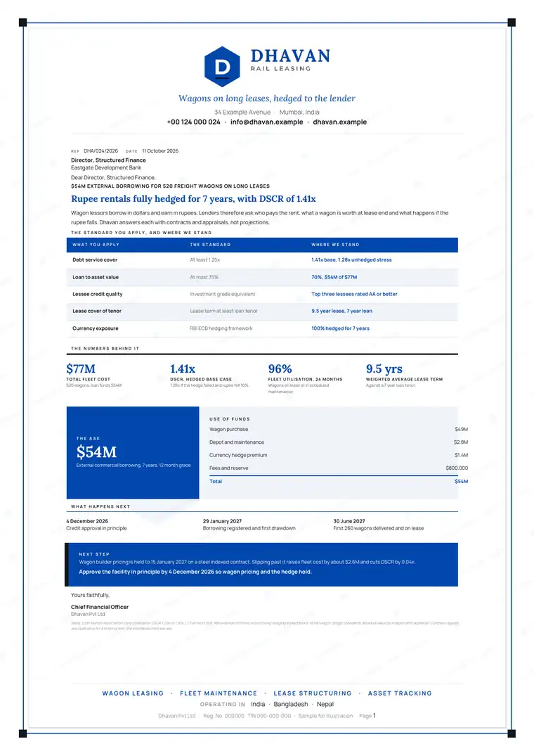
Task: Click "Approve the facility in principle" sentence
Action: (195, 572)
